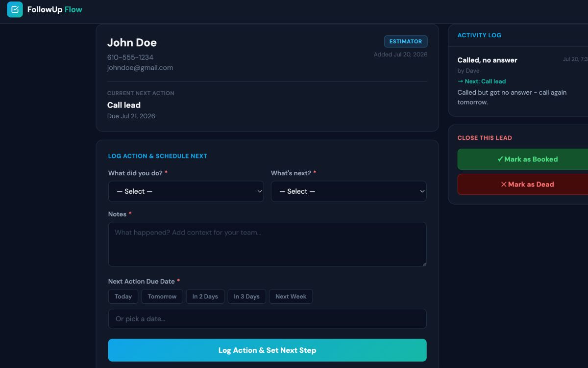This screenshot has height=368, width=588.
Task: Choose the In 2 Days shortcut
Action: [x=205, y=296]
